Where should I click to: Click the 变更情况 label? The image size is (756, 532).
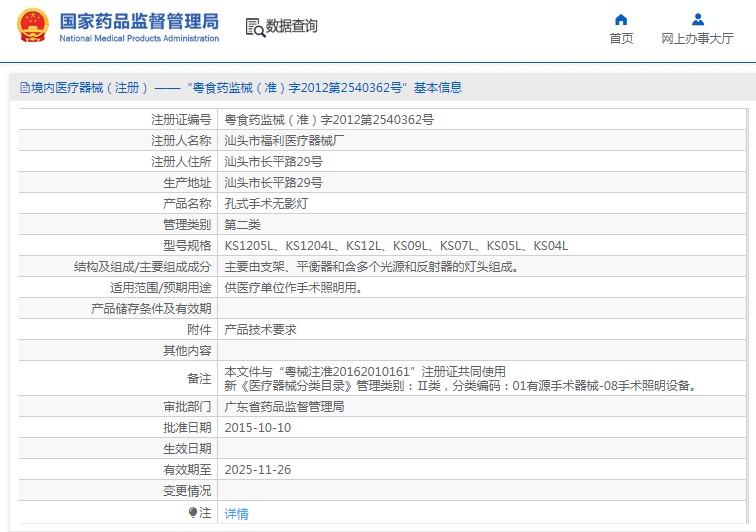pyautogui.click(x=187, y=491)
